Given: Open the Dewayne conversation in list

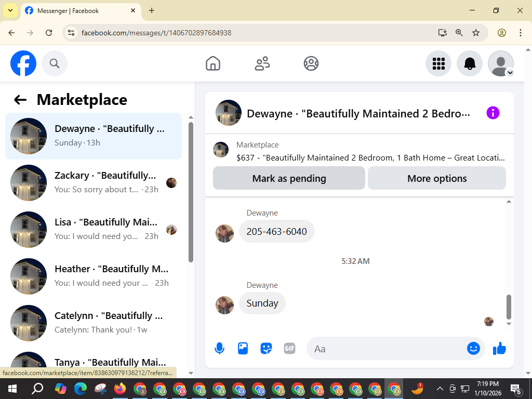Looking at the screenshot, I should point(94,136).
